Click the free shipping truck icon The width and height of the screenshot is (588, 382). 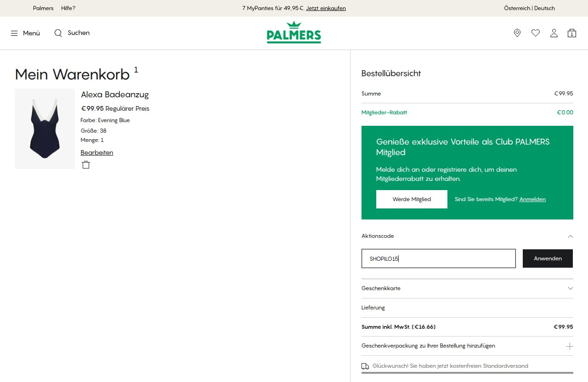click(365, 366)
